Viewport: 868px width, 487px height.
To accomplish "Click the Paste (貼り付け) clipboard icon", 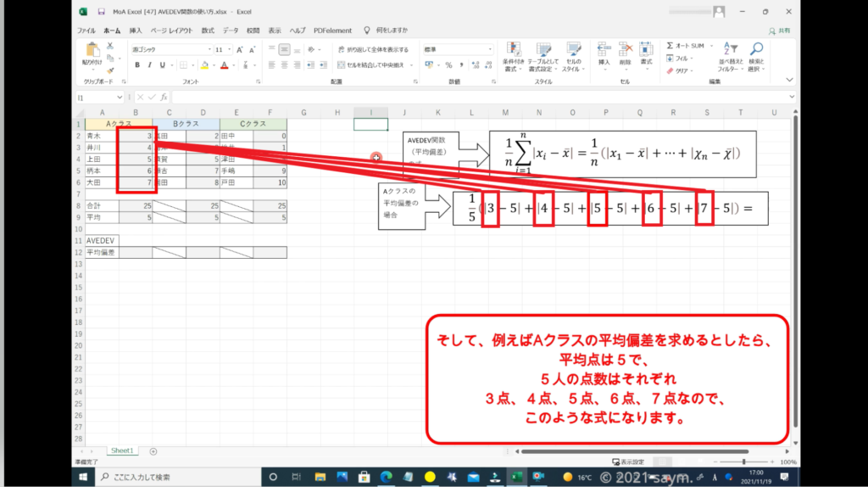I will pyautogui.click(x=92, y=53).
